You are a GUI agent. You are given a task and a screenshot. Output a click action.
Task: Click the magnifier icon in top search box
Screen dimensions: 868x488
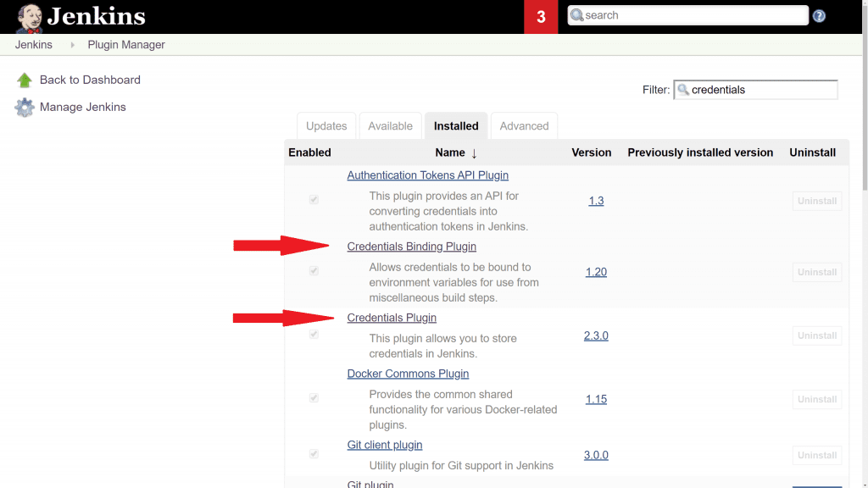tap(577, 15)
